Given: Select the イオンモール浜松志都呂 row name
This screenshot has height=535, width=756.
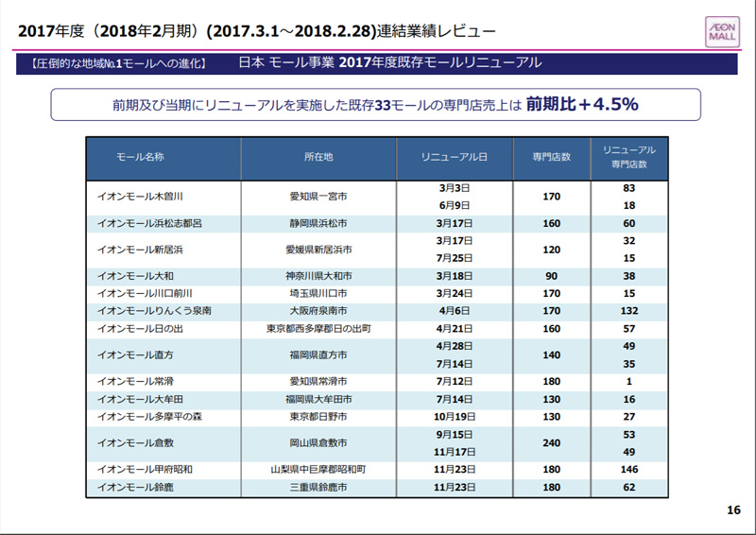Looking at the screenshot, I should click(x=149, y=223).
